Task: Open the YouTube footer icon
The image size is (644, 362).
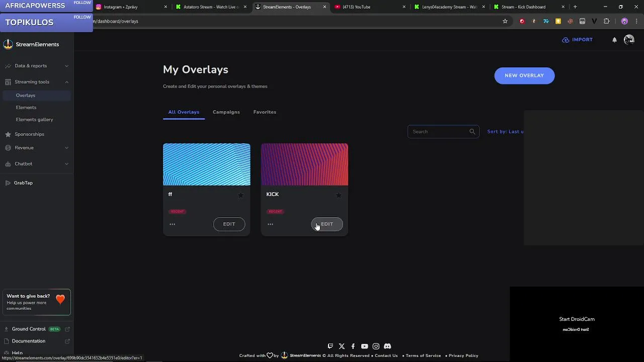Action: point(364,346)
